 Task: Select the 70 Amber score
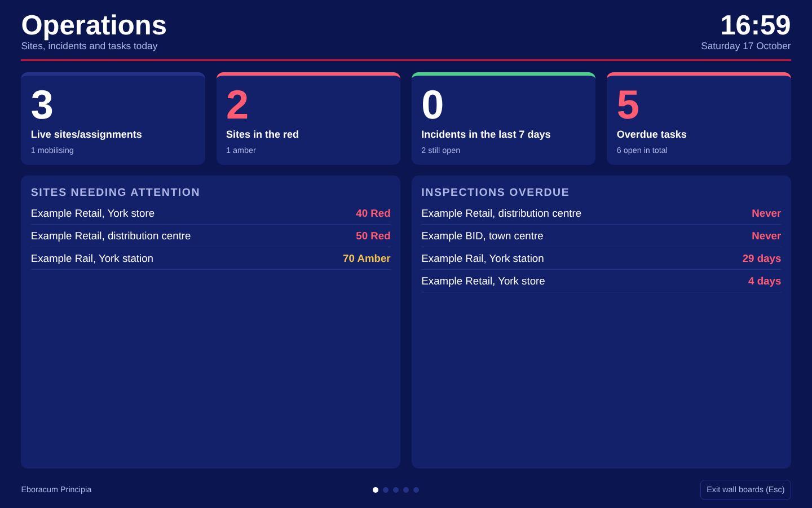point(367,259)
